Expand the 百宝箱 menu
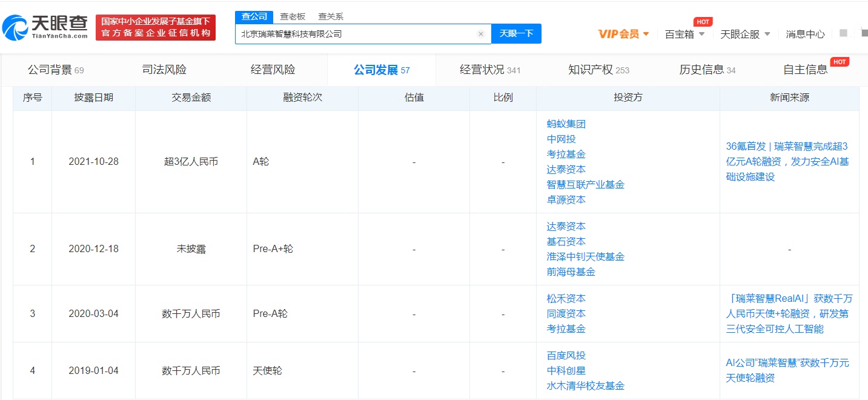This screenshot has height=400, width=868. click(x=684, y=34)
